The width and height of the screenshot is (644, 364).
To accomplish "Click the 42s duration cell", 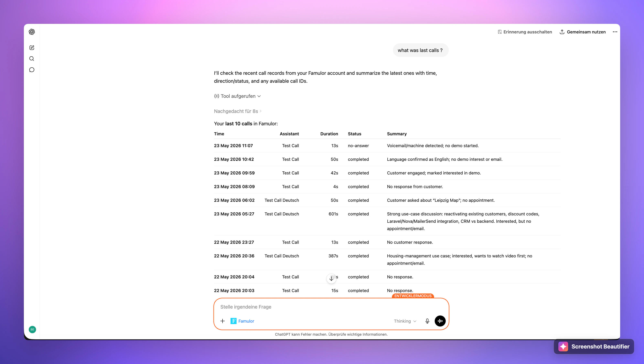I will 334,173.
